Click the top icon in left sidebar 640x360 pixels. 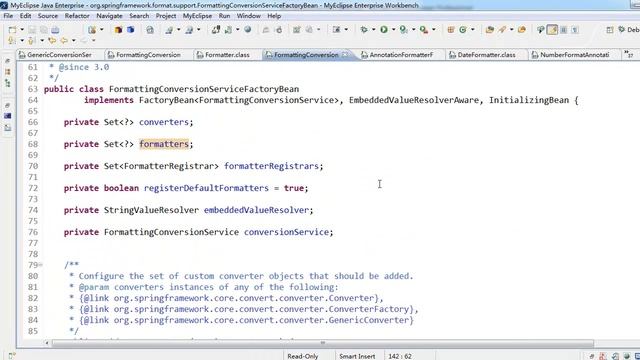pos(7,61)
